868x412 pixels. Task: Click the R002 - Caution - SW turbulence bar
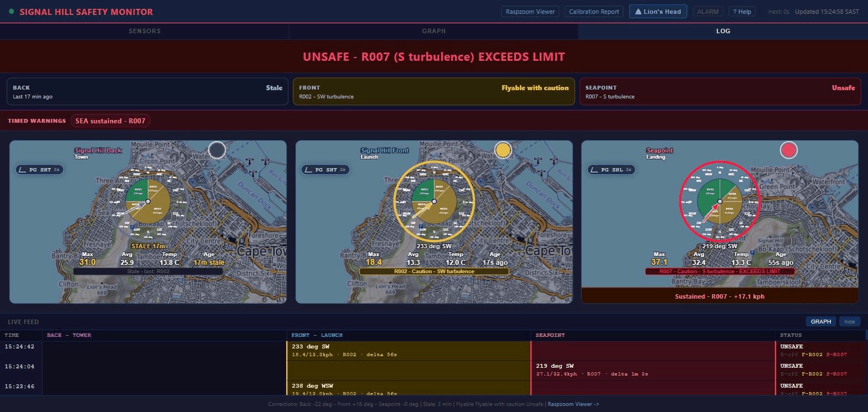tap(434, 272)
